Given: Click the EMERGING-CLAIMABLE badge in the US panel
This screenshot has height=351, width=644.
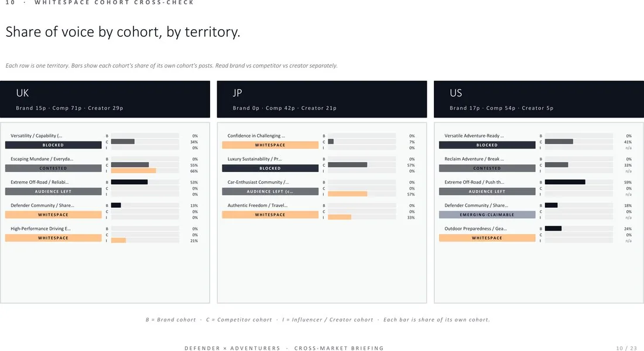Looking at the screenshot, I should (487, 215).
